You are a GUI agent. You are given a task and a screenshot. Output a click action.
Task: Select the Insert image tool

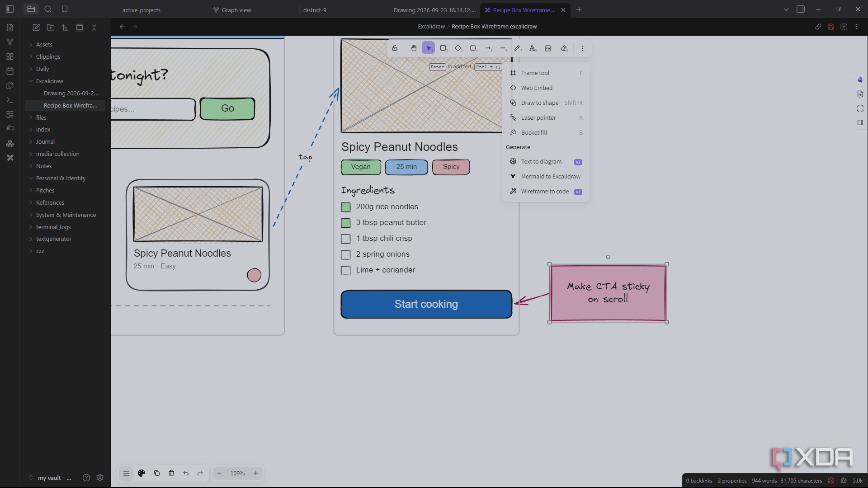548,48
